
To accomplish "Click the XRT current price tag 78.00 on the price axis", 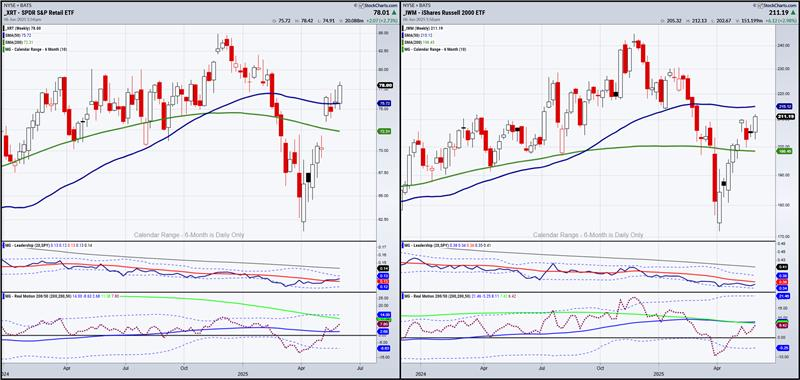I will click(x=385, y=86).
